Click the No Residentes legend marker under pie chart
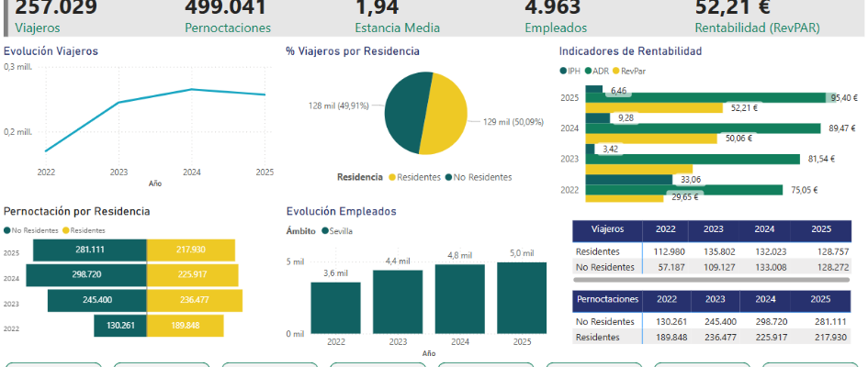This screenshot has width=868, height=367. (448, 177)
